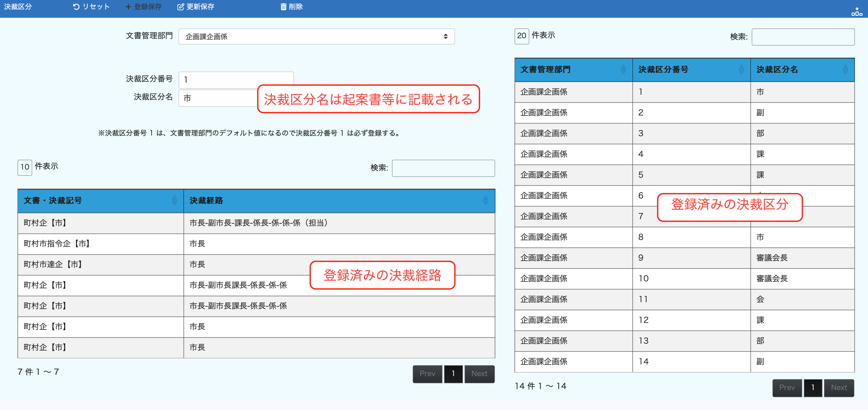This screenshot has width=868, height=410.
Task: Click the 決裁区分 title menu item
Action: tap(18, 7)
